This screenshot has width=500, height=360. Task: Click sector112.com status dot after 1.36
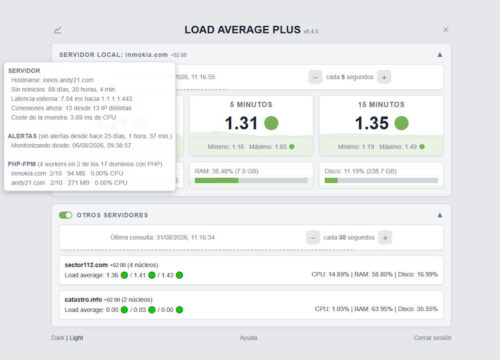(124, 275)
